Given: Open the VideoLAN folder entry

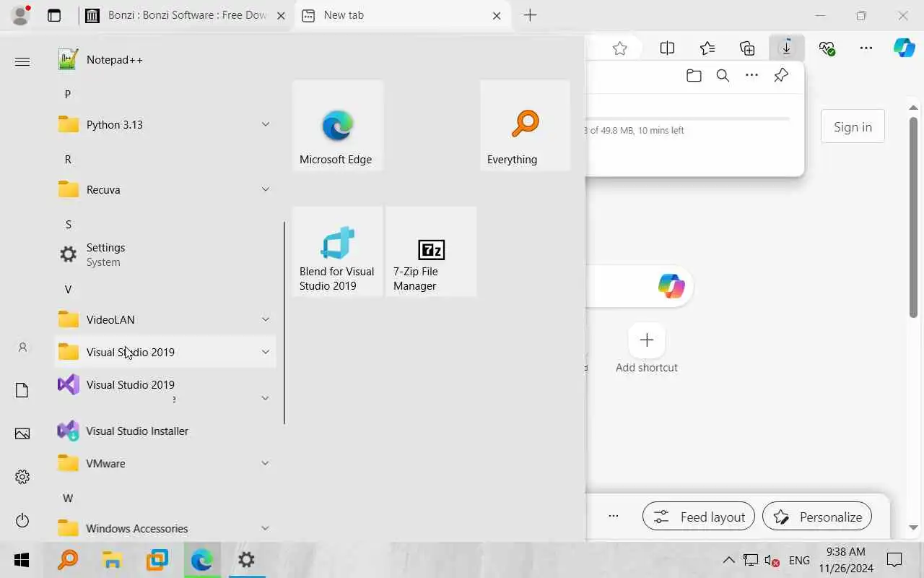Looking at the screenshot, I should tap(166, 319).
